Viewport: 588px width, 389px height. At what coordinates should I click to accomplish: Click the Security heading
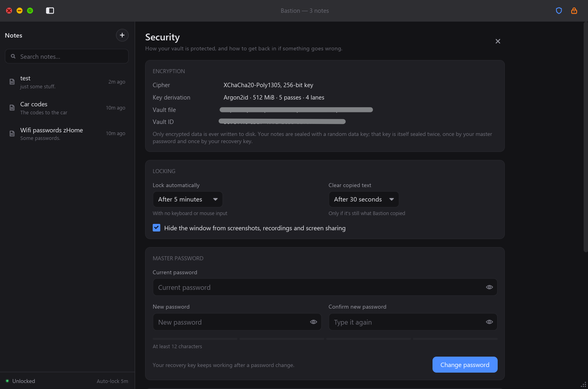[x=162, y=37]
